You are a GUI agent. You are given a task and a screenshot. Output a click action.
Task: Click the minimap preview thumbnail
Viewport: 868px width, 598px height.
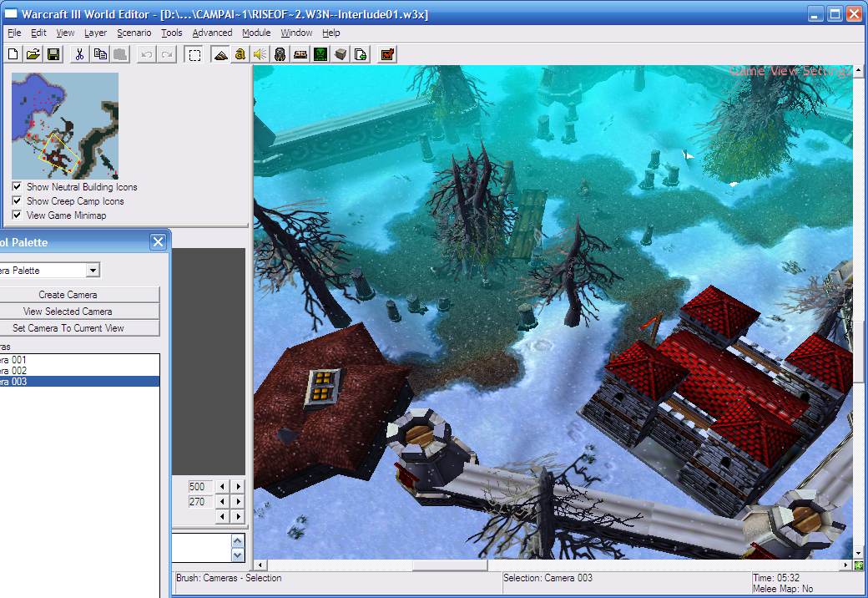point(65,125)
